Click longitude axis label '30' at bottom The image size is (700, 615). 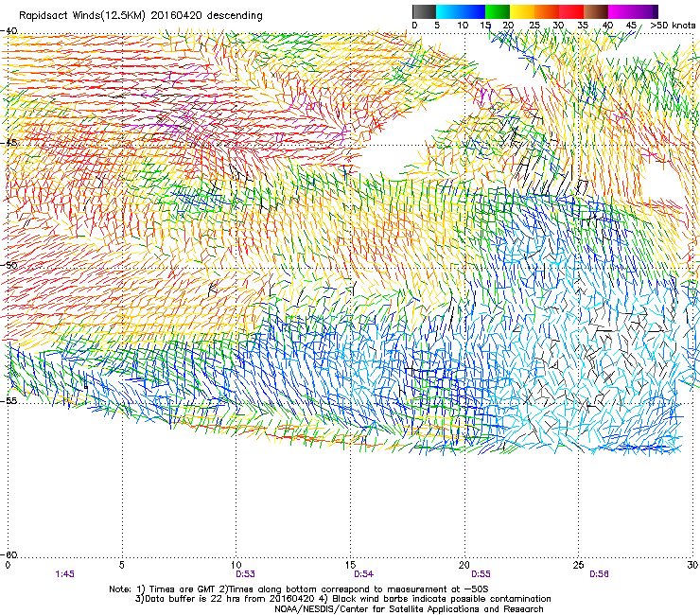click(692, 565)
